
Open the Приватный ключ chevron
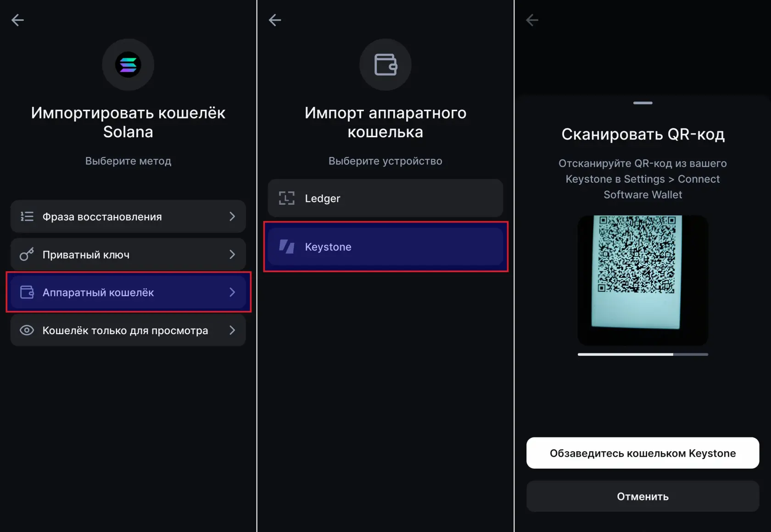pyautogui.click(x=232, y=254)
